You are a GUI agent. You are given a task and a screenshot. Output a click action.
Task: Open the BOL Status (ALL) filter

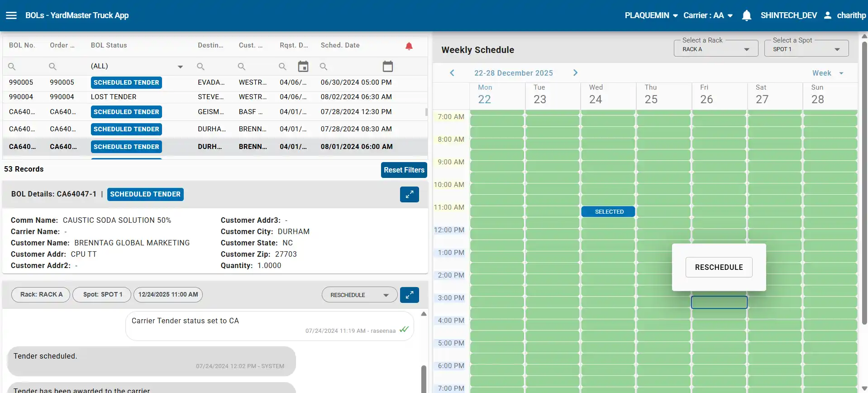coord(136,66)
